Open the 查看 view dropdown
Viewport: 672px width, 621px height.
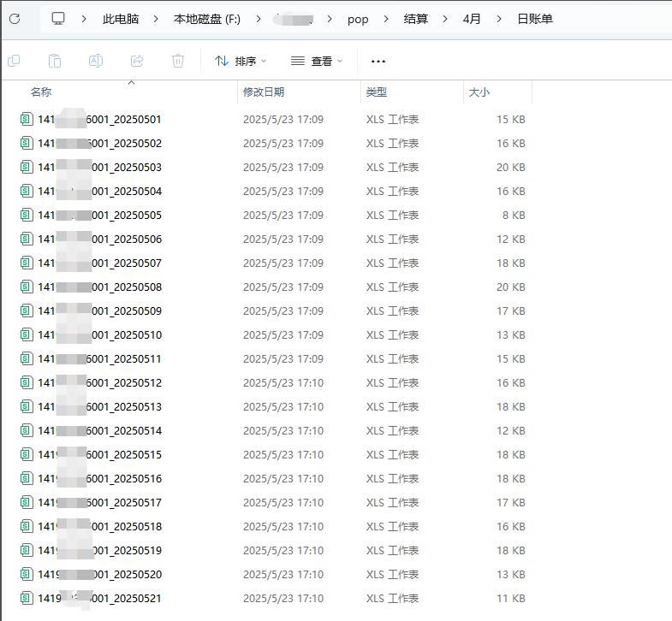(317, 62)
